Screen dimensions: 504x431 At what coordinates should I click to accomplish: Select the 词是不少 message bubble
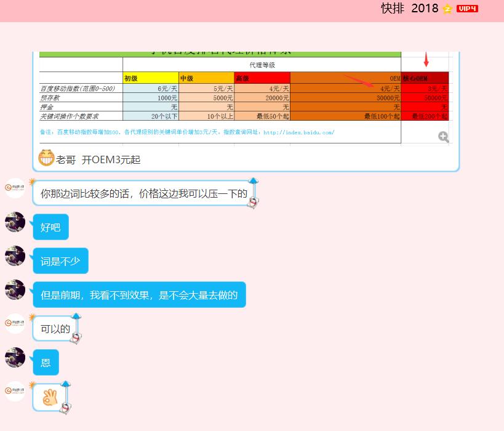point(60,261)
